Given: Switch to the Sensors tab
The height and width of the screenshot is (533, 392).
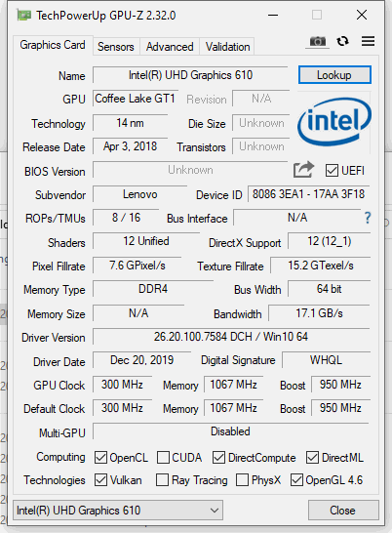Looking at the screenshot, I should pyautogui.click(x=116, y=47).
